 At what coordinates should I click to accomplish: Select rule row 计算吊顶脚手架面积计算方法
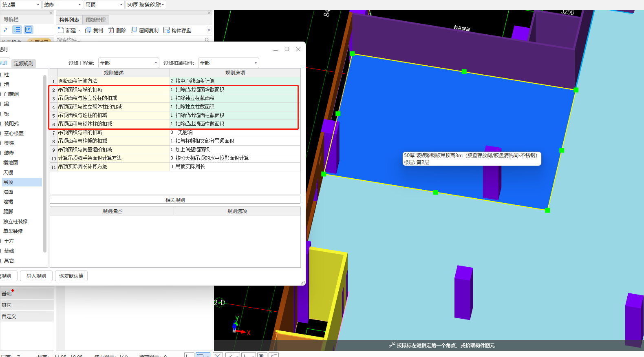click(x=113, y=158)
